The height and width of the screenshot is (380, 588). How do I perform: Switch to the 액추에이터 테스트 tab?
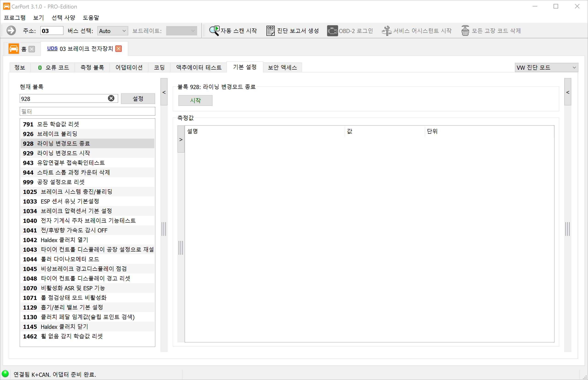tap(199, 67)
